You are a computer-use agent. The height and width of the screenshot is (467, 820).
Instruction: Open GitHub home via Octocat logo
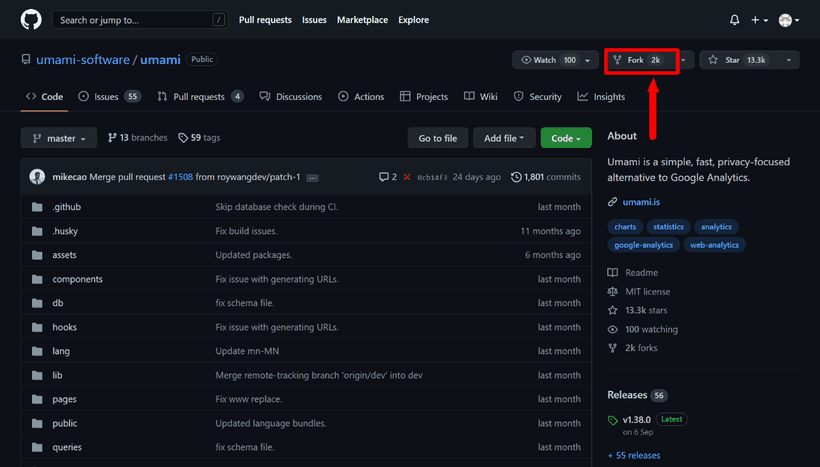[31, 20]
